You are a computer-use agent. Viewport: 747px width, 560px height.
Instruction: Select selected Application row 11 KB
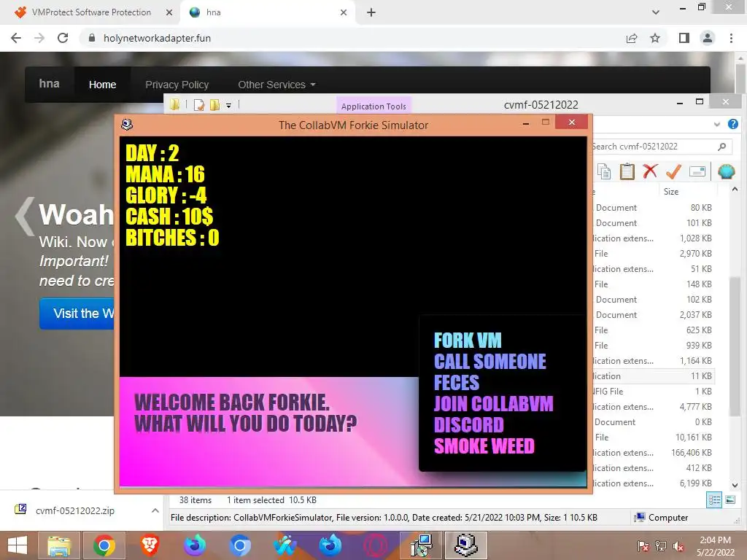(x=653, y=376)
